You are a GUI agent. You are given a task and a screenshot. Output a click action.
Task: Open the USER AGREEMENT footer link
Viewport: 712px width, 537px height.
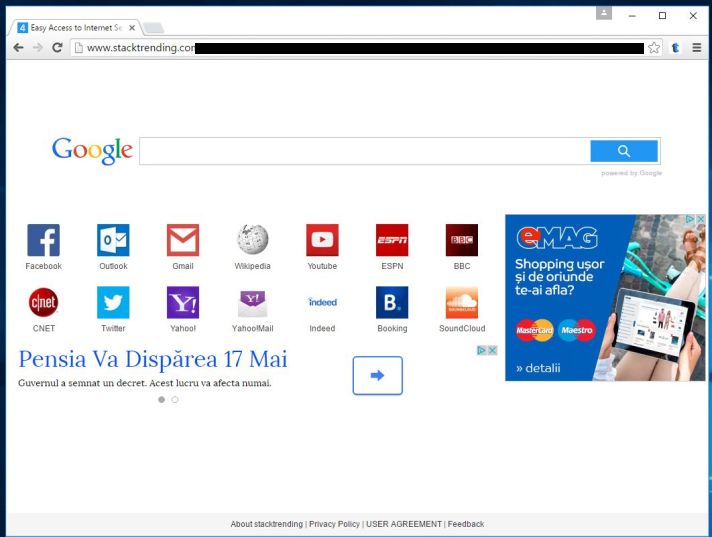[x=404, y=524]
